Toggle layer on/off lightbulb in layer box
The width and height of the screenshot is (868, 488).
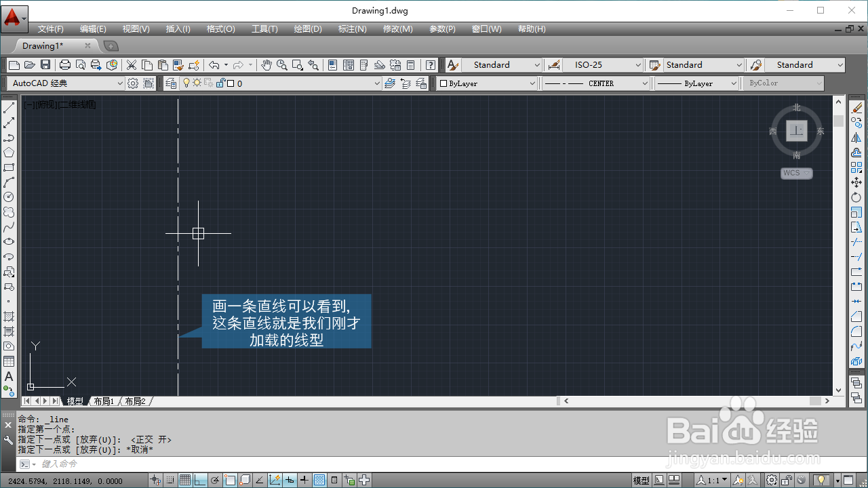[188, 83]
